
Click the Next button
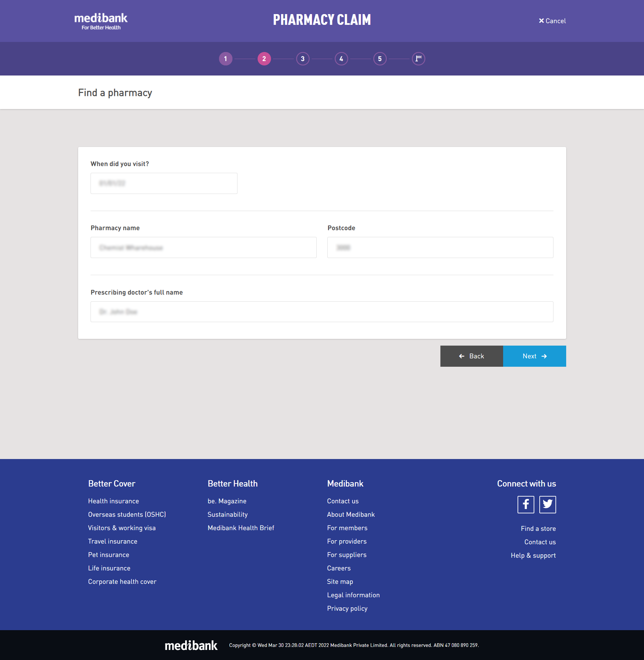pos(534,356)
